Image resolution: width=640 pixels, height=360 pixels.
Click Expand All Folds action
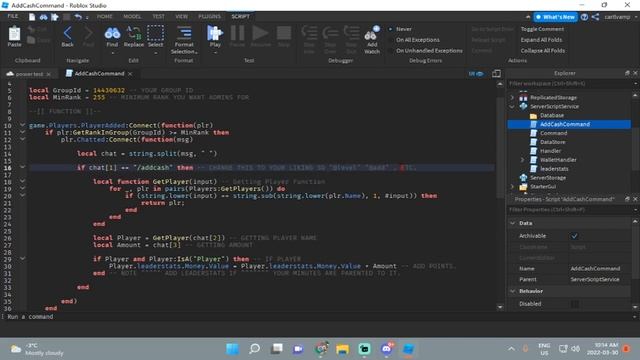(x=541, y=40)
